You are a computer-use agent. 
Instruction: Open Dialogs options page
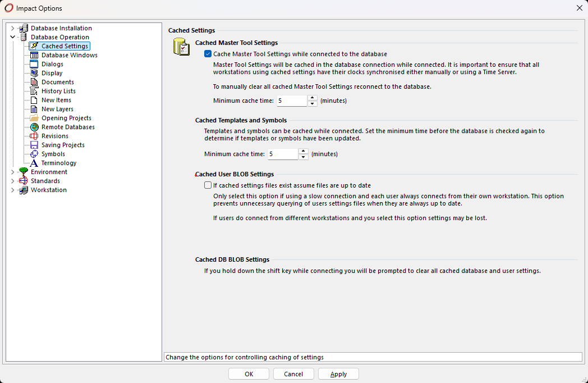coord(52,64)
